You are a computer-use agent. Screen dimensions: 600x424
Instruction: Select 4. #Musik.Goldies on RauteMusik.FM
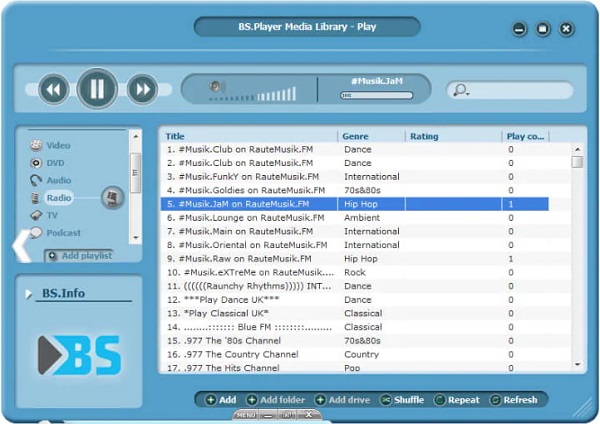click(x=354, y=190)
